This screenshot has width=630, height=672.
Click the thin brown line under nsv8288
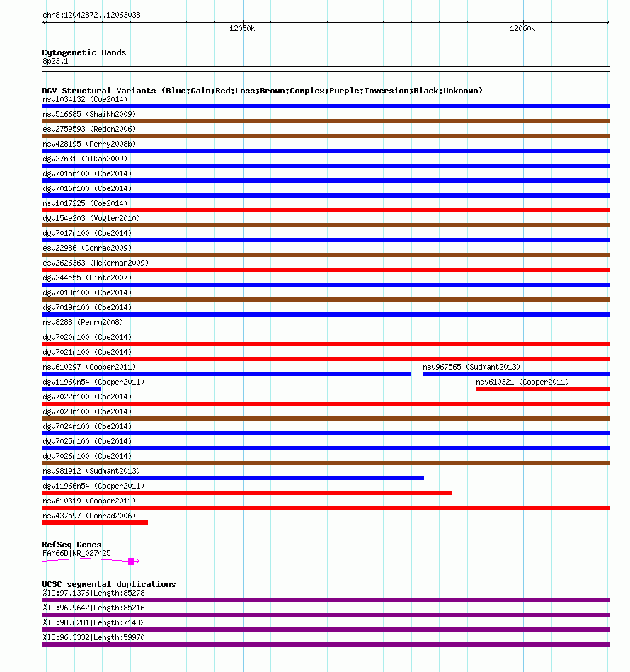pos(326,329)
